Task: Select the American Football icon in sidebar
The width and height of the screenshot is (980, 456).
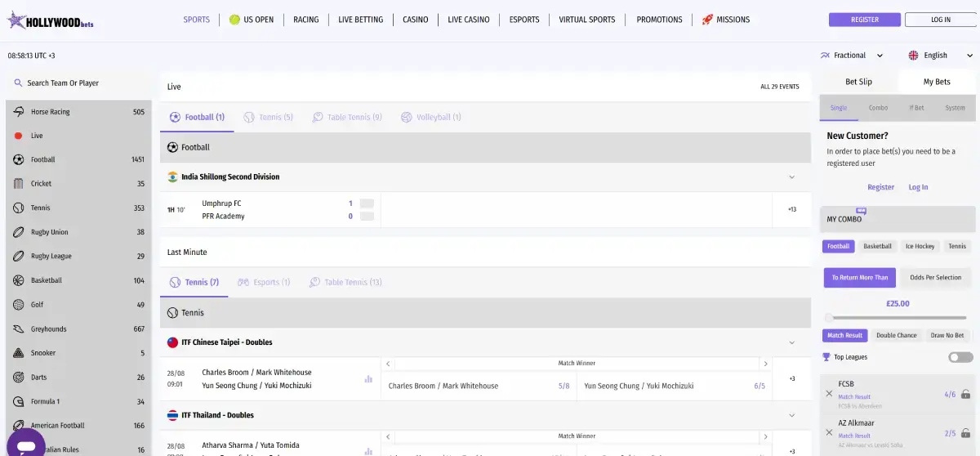Action: (x=18, y=426)
